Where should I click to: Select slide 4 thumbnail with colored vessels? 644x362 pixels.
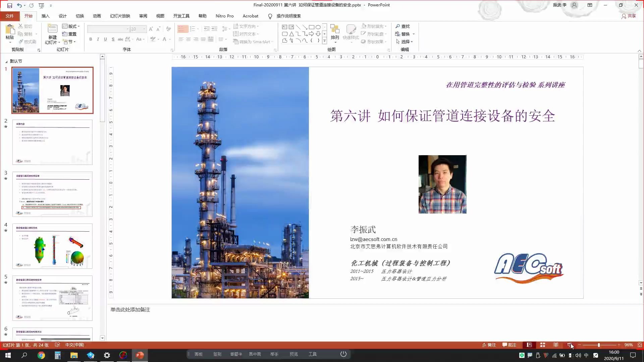point(52,246)
